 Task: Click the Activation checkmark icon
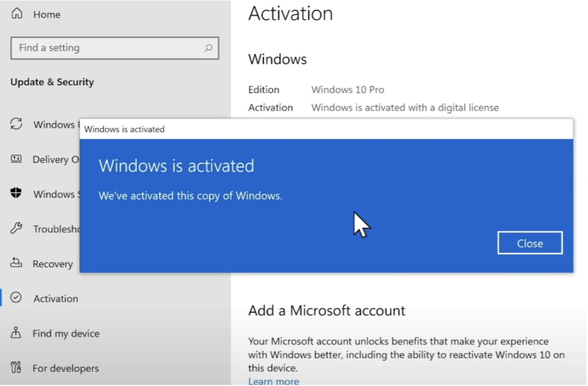(17, 298)
